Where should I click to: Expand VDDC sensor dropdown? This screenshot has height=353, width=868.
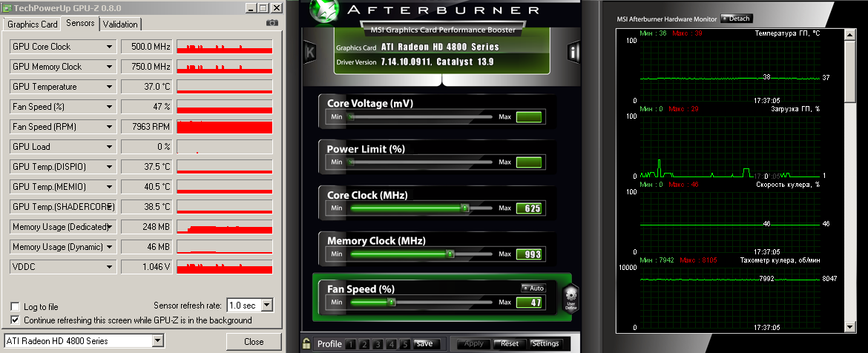pyautogui.click(x=110, y=267)
